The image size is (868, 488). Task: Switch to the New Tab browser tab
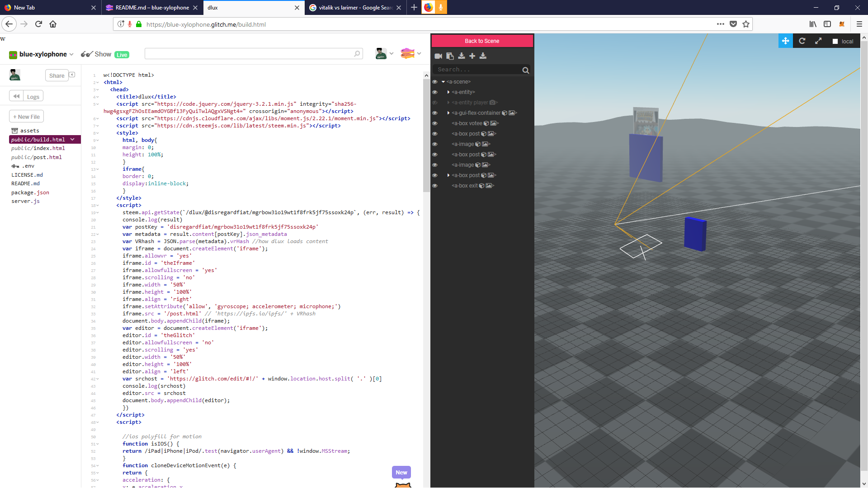coord(50,8)
